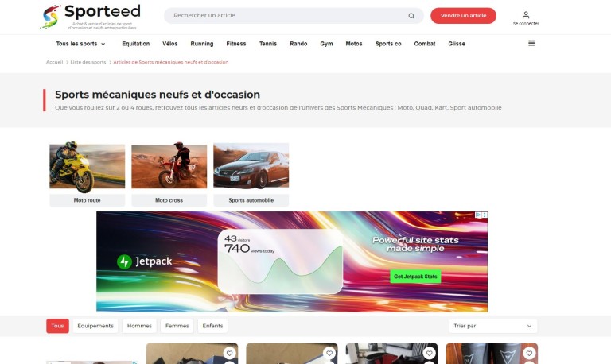
Task: Go to the Fitness category
Action: coord(236,44)
